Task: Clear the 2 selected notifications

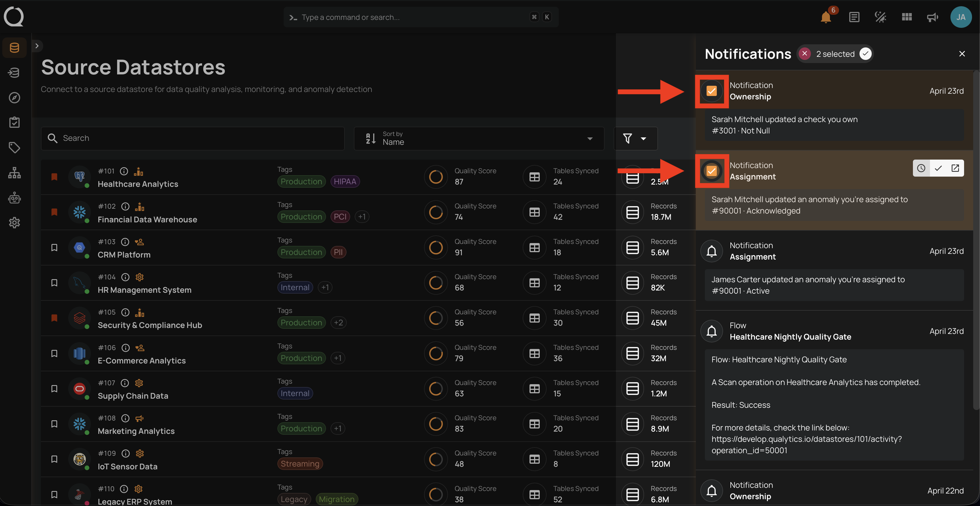Action: click(x=804, y=54)
